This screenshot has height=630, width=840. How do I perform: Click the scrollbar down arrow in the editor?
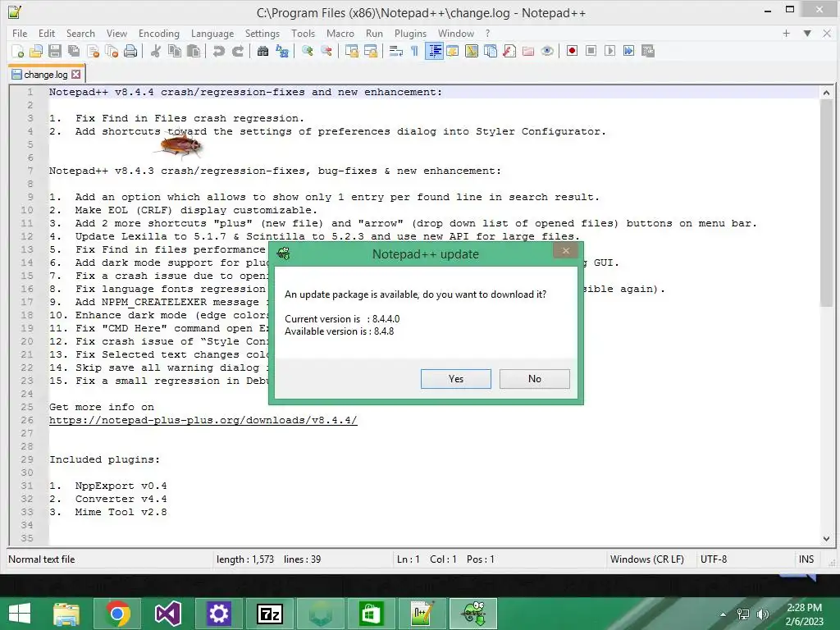pyautogui.click(x=826, y=538)
